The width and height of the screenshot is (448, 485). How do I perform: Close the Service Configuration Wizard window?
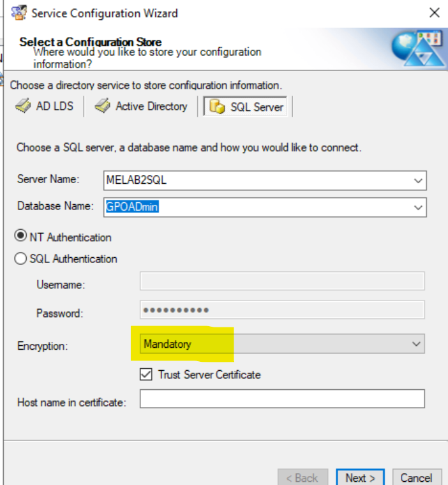[434, 13]
